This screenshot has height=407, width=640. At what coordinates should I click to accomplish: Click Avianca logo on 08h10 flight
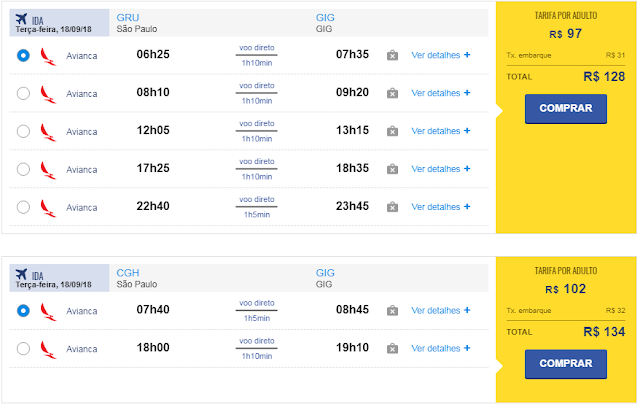(48, 93)
